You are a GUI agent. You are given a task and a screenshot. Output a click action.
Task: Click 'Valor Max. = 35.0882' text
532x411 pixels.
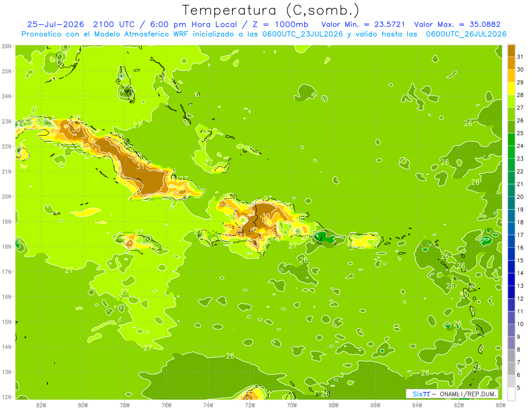457,24
